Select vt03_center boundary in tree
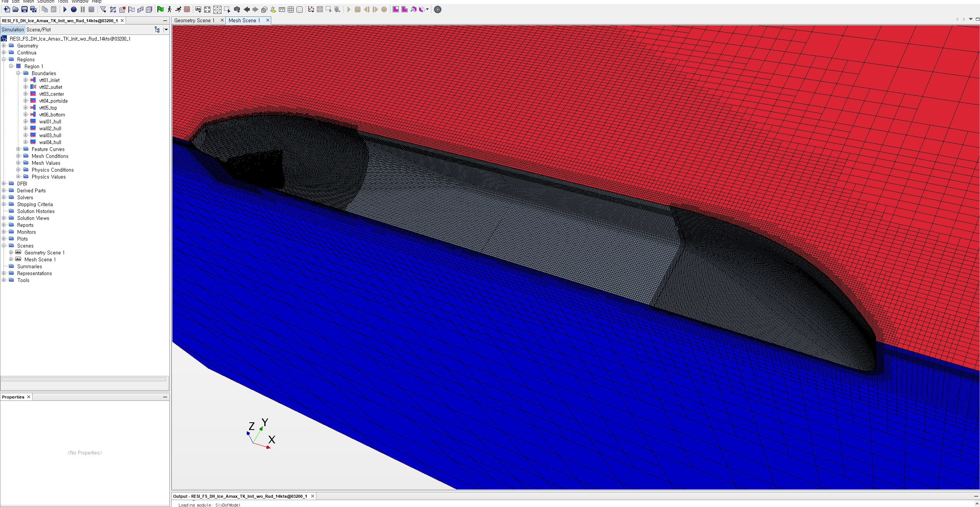Viewport: 980px width, 507px height. (x=51, y=94)
